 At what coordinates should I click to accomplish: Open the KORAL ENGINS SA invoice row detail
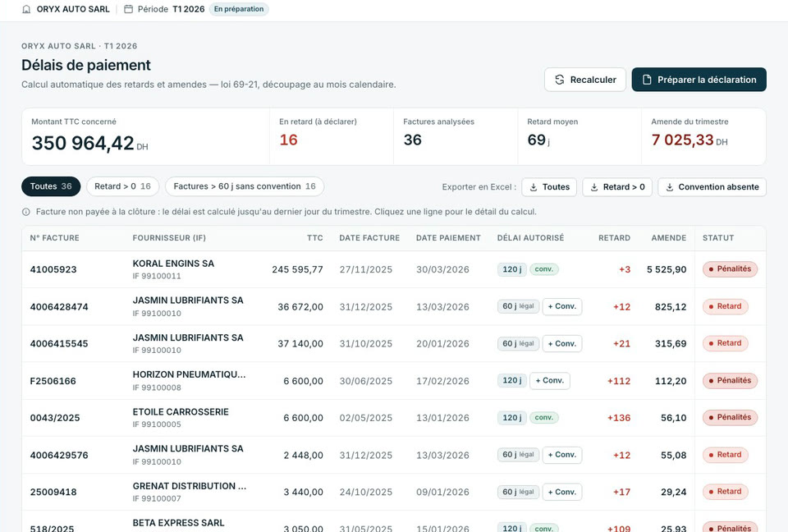coord(393,269)
